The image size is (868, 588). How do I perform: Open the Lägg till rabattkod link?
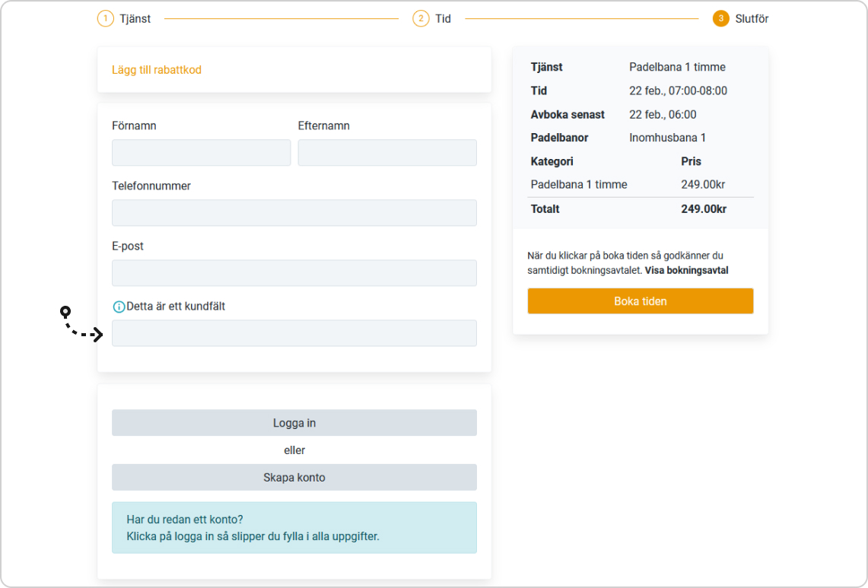(157, 70)
